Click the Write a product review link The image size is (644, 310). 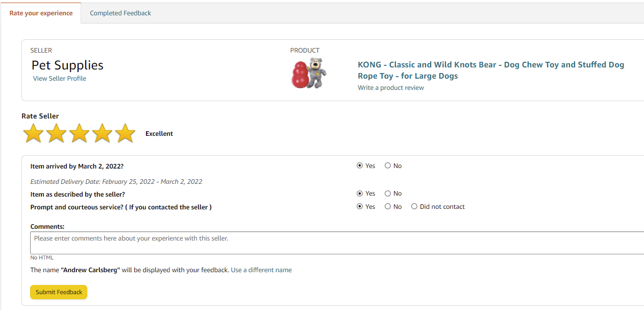(x=391, y=88)
